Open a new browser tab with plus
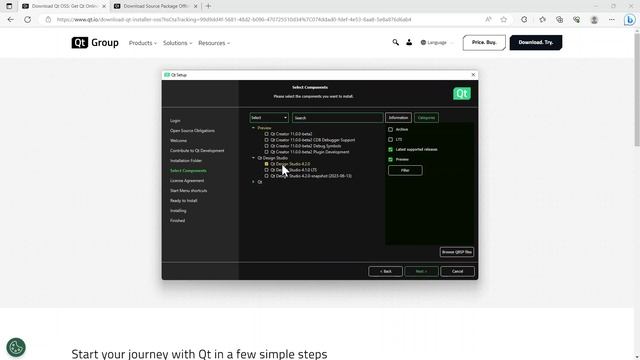 [208, 6]
